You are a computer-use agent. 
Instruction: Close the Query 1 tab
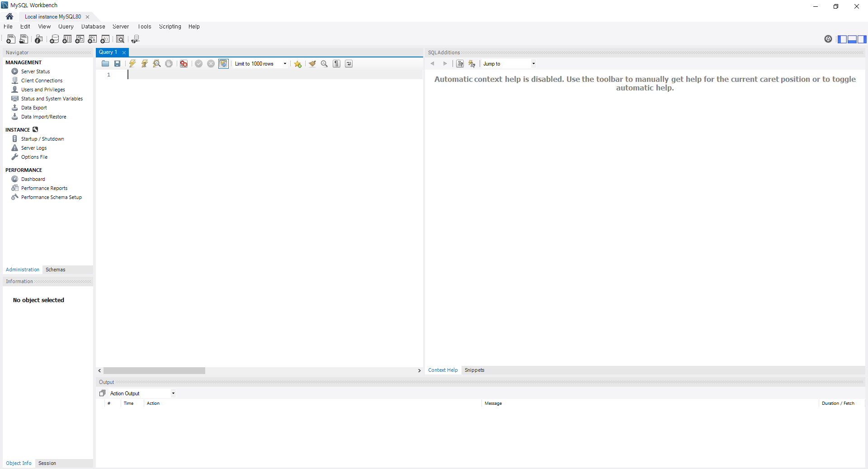tap(124, 52)
